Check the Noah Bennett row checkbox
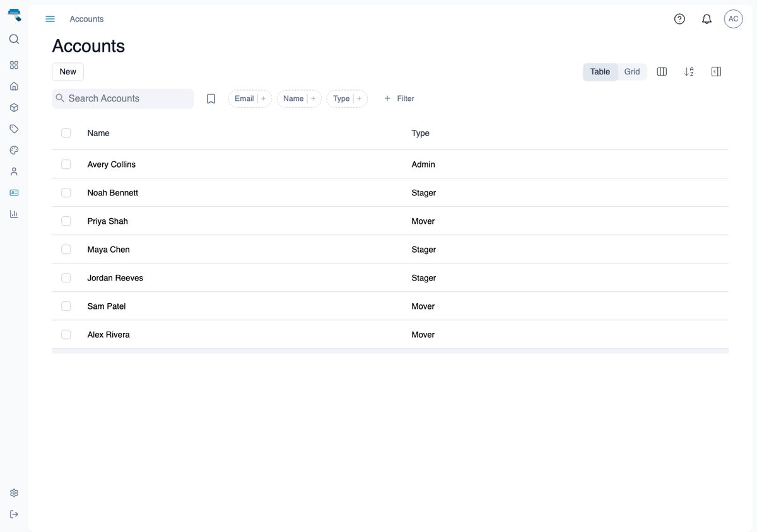757x532 pixels. pos(66,193)
